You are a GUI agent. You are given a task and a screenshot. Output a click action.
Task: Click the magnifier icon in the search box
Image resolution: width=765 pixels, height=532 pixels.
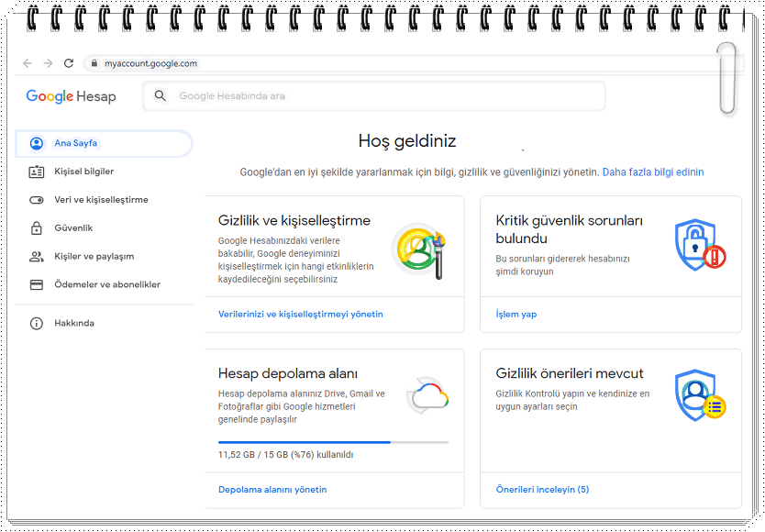(160, 95)
